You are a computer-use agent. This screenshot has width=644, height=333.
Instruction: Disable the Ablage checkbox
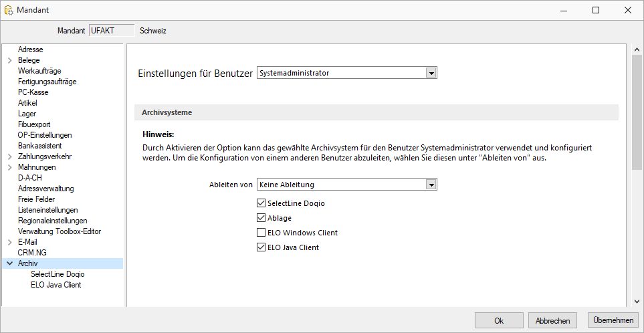point(261,217)
